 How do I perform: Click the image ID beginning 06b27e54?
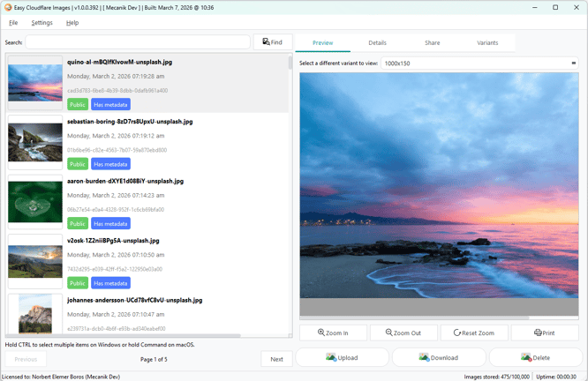(x=116, y=210)
